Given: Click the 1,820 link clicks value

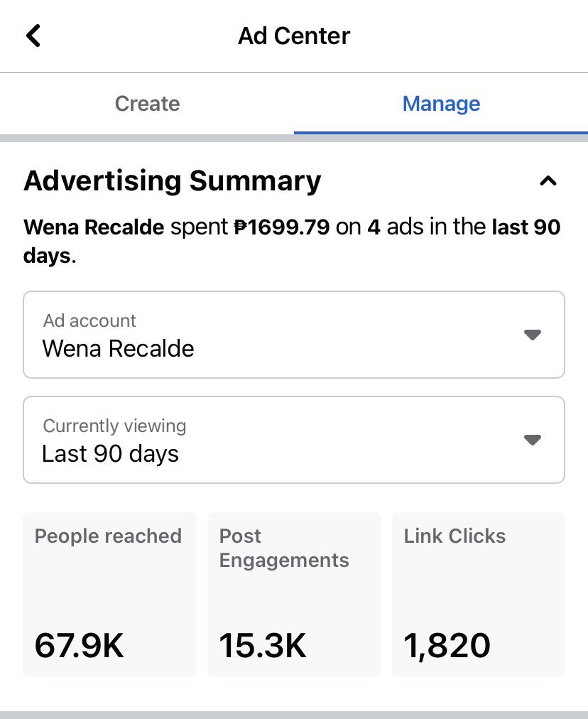Looking at the screenshot, I should 447,646.
